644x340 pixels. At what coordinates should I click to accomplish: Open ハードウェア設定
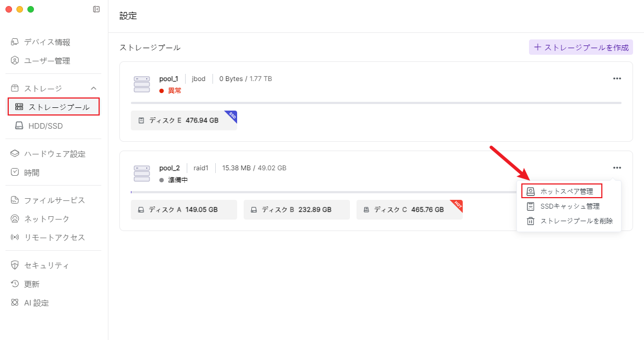pyautogui.click(x=54, y=154)
